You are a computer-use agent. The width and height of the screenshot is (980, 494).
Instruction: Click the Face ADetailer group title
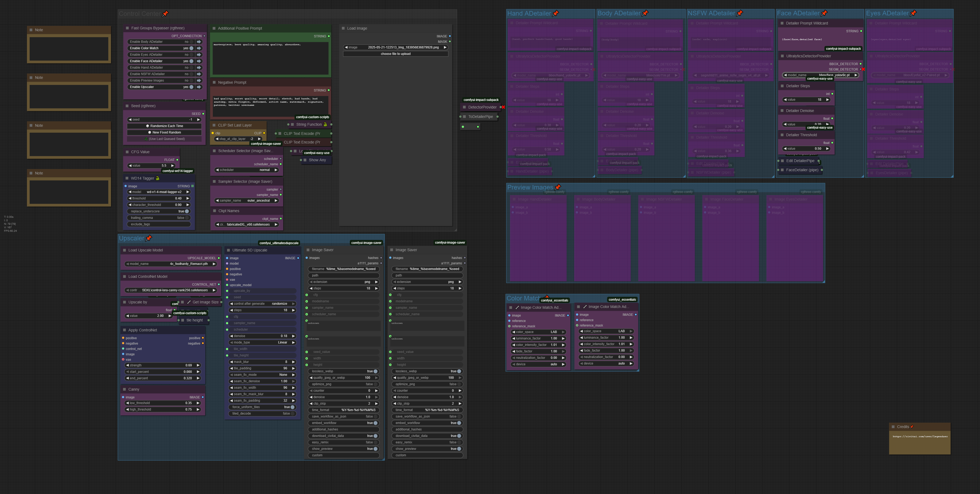coord(798,13)
